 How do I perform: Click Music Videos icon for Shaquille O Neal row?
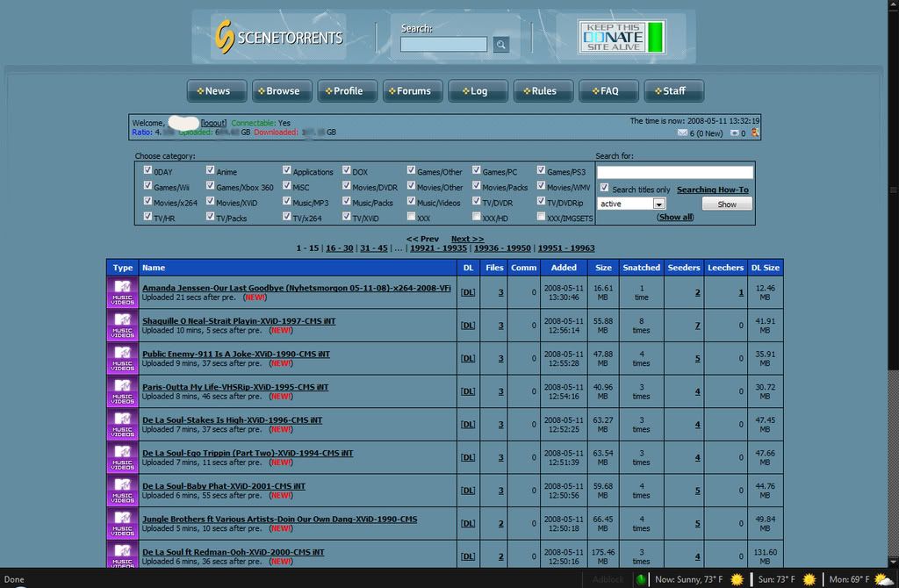click(122, 326)
